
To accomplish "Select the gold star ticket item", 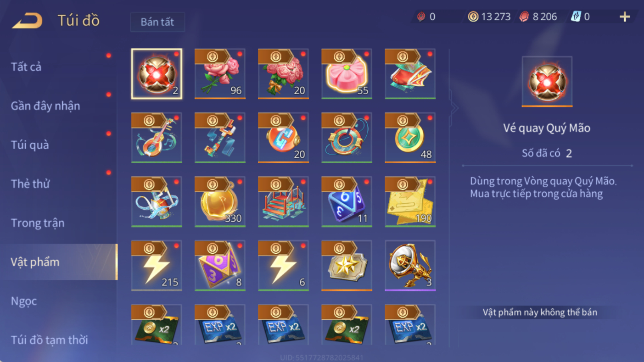I will pos(347,265).
